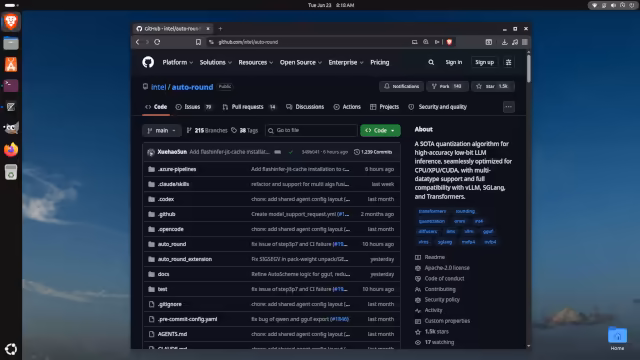Screen dimensions: 640x360
Task: Open the .pre-commit-config.yaml file
Action: point(187,319)
